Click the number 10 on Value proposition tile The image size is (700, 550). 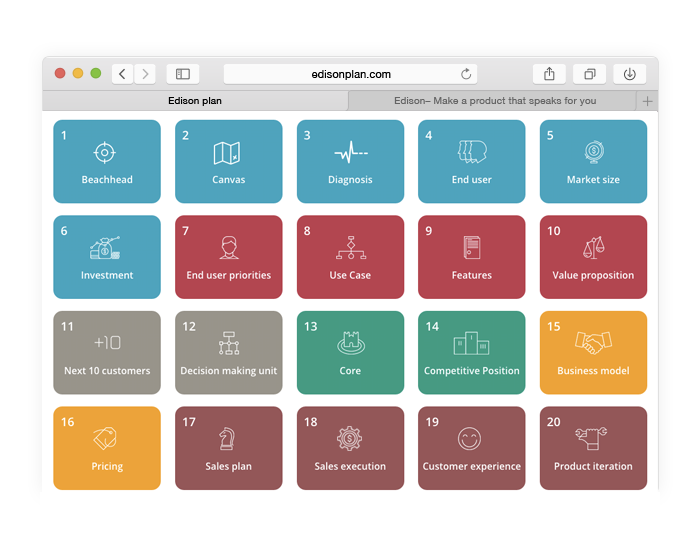(554, 231)
